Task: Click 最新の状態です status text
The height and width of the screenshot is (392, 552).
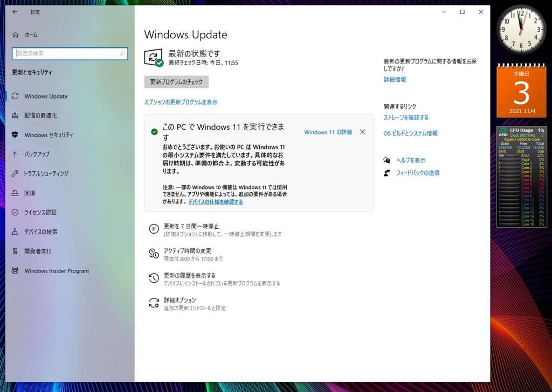Action: point(194,53)
